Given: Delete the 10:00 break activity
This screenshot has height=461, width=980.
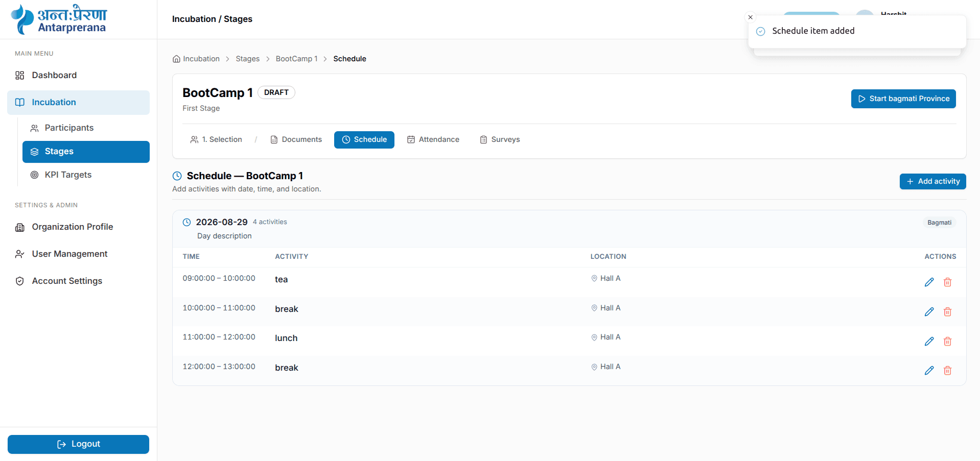Looking at the screenshot, I should pyautogui.click(x=947, y=312).
